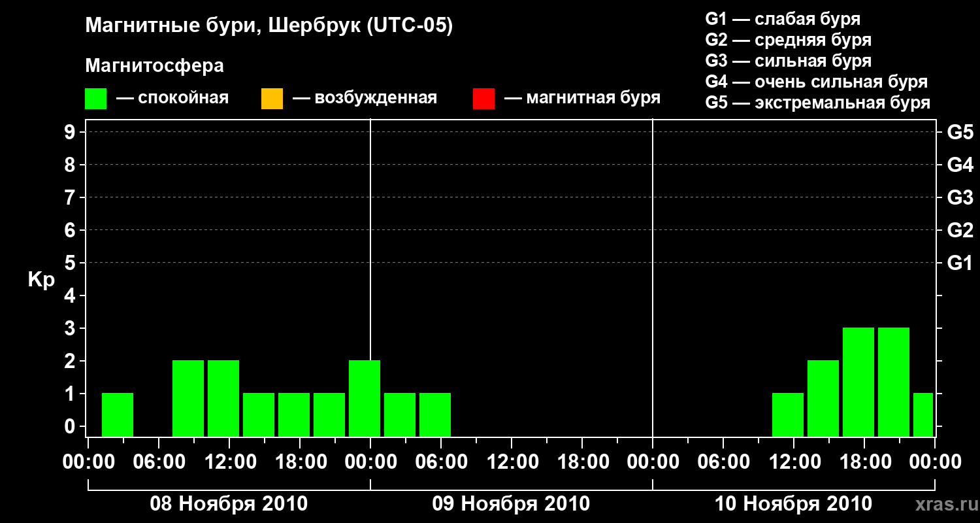980x523 pixels.
Task: Click the 'Kp' axis label
Action: coord(41,280)
